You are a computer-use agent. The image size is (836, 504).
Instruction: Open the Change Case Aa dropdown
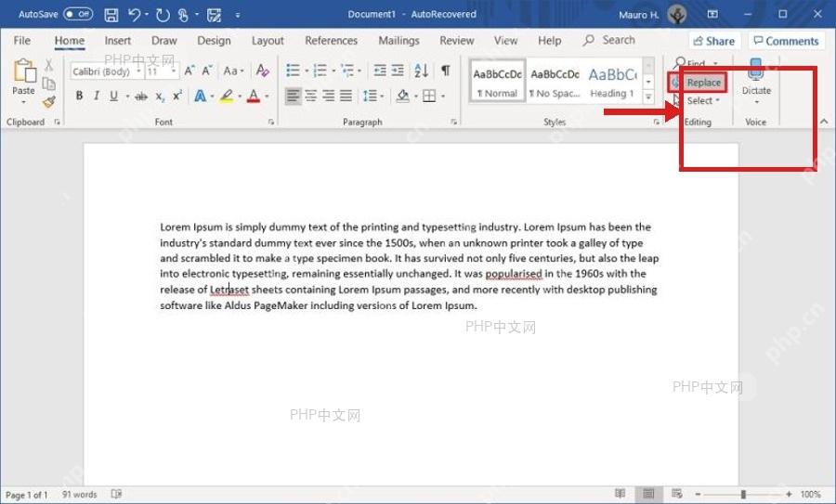[x=233, y=71]
